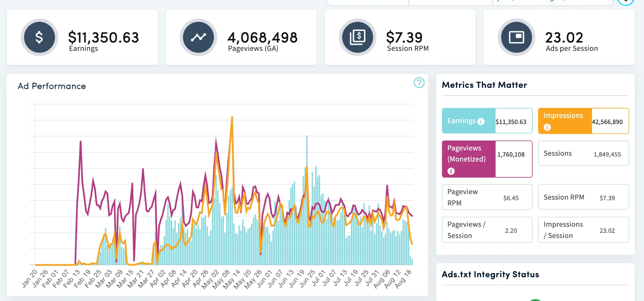Toggle the Impressions metric tile
644x301 pixels.
coord(583,121)
